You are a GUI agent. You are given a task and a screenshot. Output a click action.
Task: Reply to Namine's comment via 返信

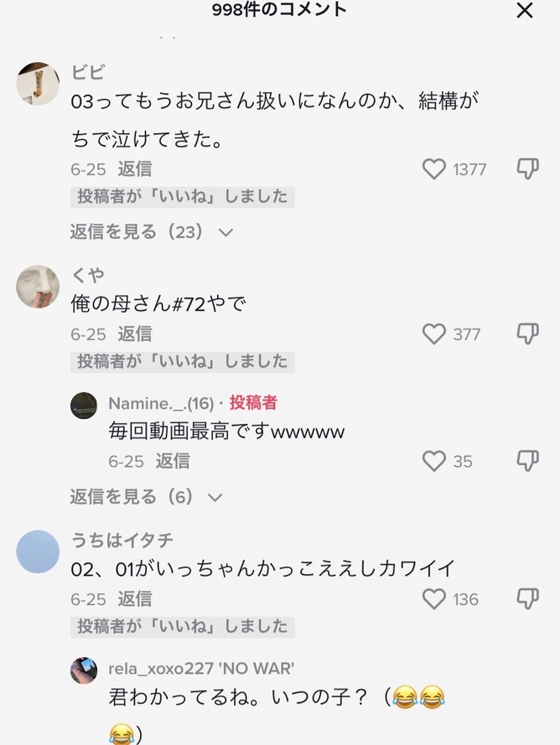point(173,461)
